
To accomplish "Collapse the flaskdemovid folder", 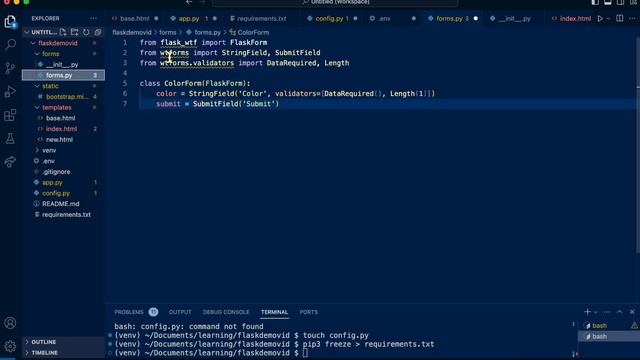I will pos(33,43).
